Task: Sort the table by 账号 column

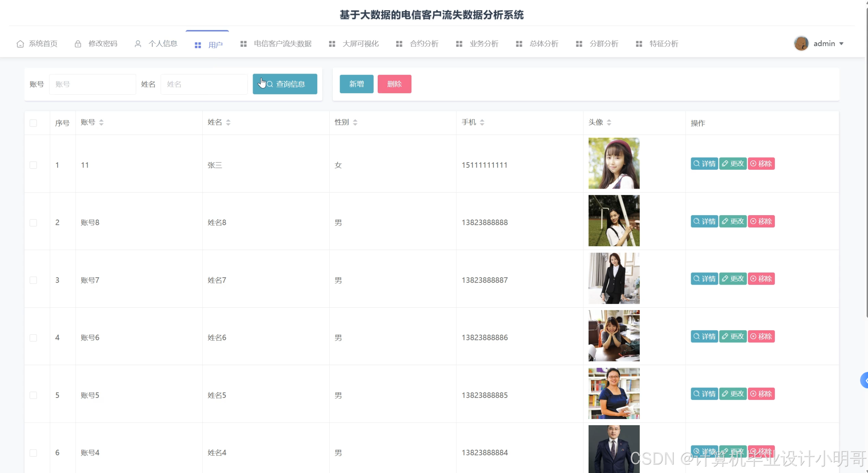Action: coord(101,122)
